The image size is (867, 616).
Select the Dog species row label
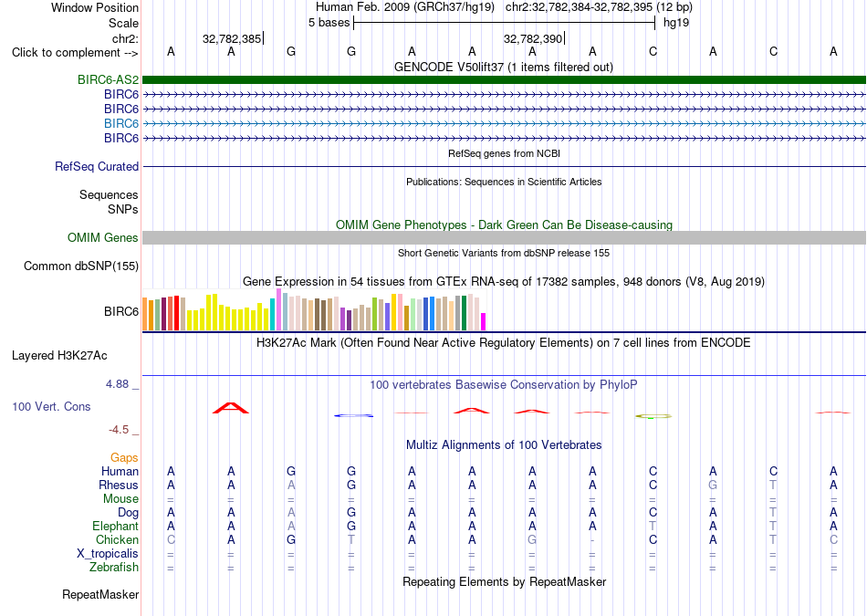point(128,513)
